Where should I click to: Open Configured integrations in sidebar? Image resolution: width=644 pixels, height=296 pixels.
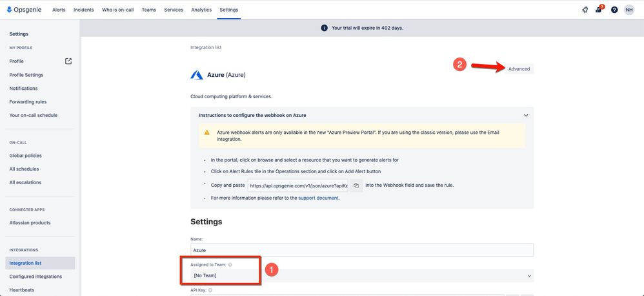click(35, 277)
